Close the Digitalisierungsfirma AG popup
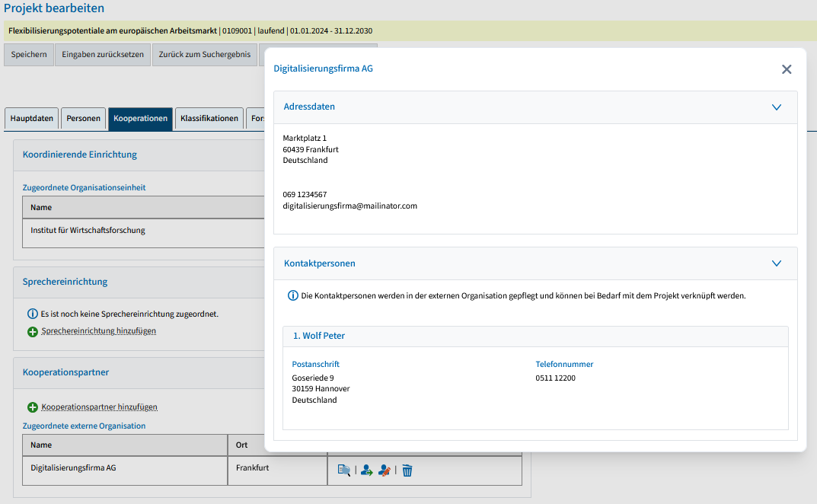Image resolution: width=817 pixels, height=504 pixels. [x=787, y=69]
